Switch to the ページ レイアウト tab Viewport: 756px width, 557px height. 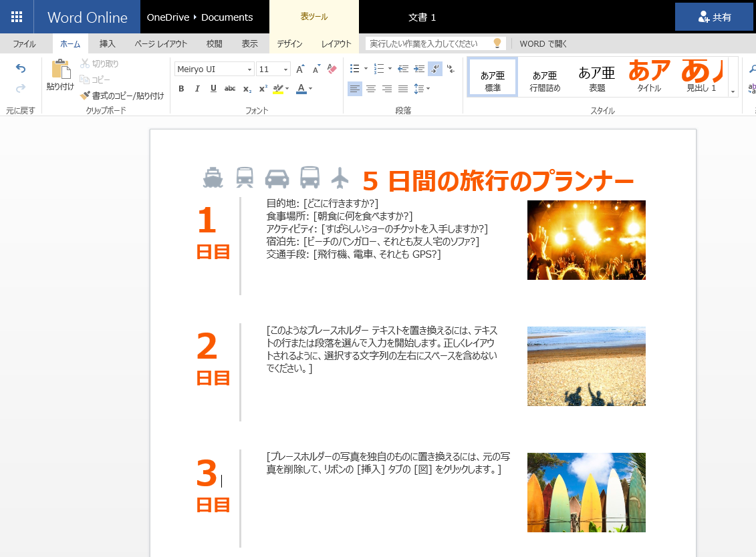[161, 44]
